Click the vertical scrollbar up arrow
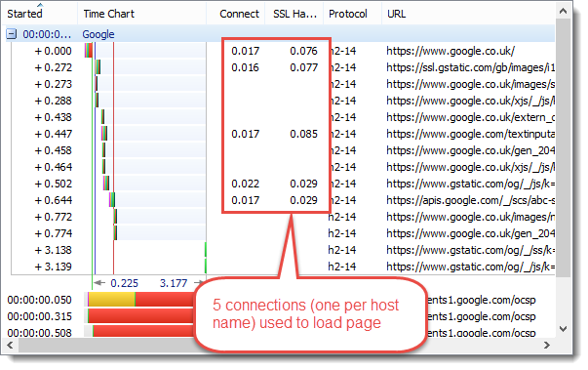This screenshot has height=370, width=588. [x=563, y=11]
